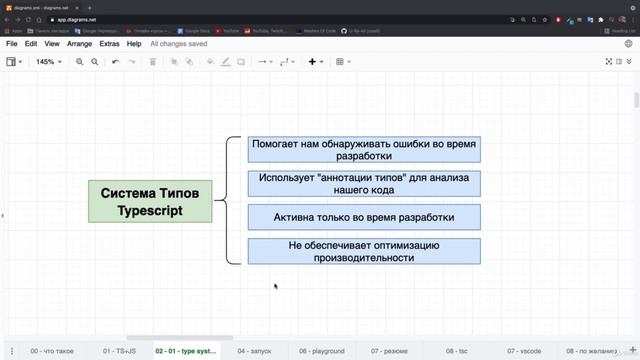Image resolution: width=640 pixels, height=360 pixels.
Task: Switch to the 08 - tsc page tab
Action: point(456,351)
